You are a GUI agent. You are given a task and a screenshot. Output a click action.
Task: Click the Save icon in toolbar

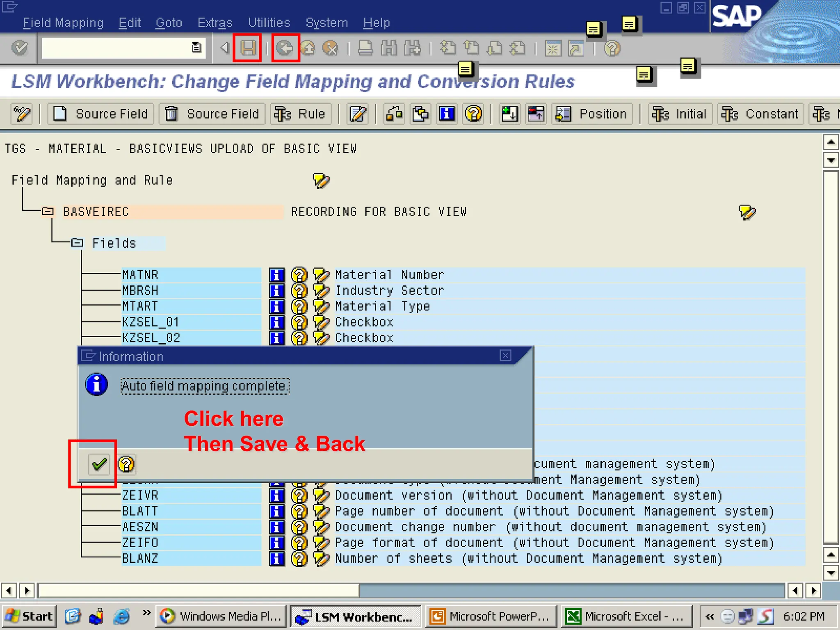247,48
